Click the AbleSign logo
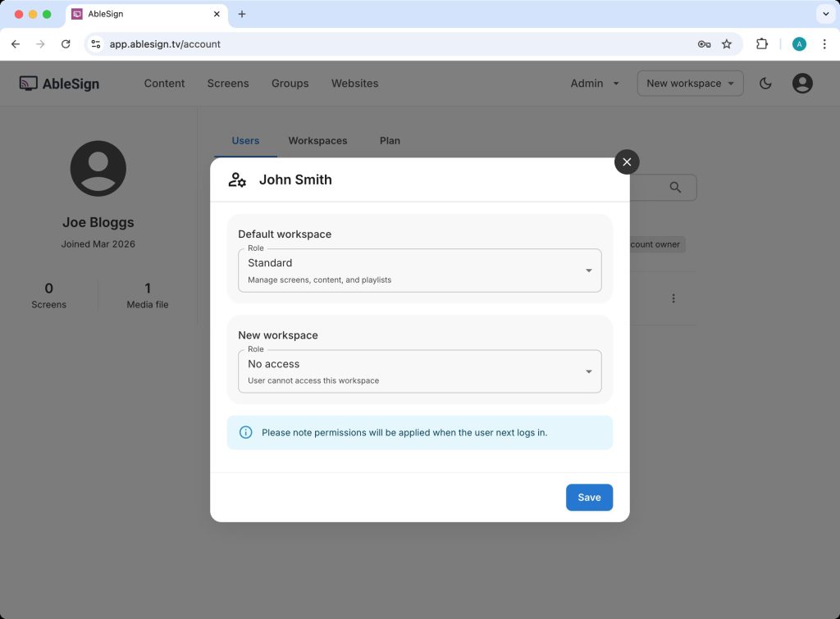This screenshot has width=840, height=619. (x=59, y=83)
